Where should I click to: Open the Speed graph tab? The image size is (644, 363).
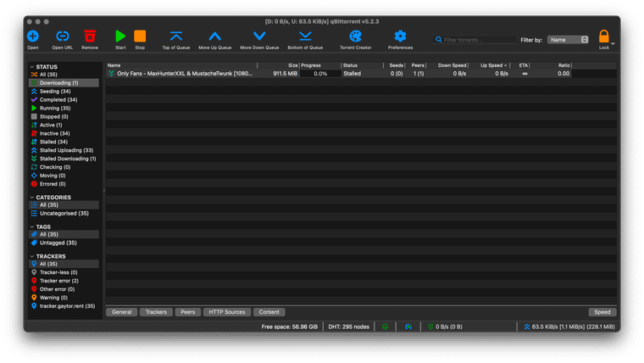(602, 312)
